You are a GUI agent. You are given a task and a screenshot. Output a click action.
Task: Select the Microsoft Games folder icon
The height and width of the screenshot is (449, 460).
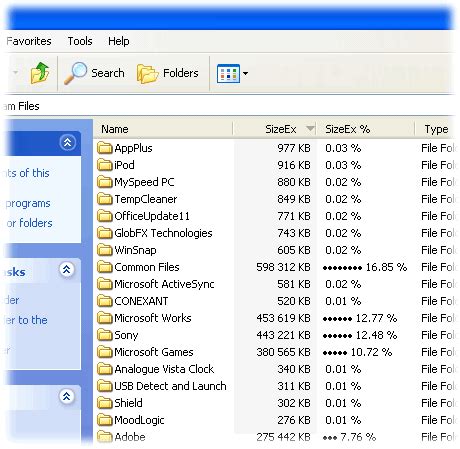pyautogui.click(x=105, y=352)
